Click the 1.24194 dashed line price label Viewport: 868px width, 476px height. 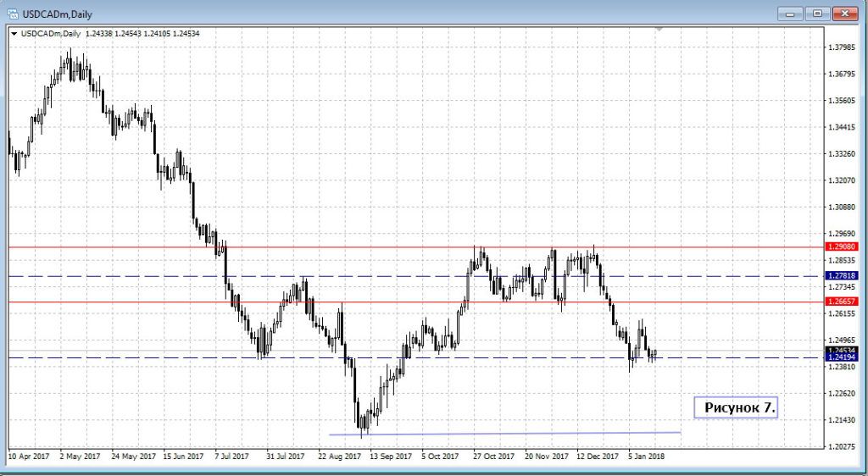pyautogui.click(x=841, y=358)
